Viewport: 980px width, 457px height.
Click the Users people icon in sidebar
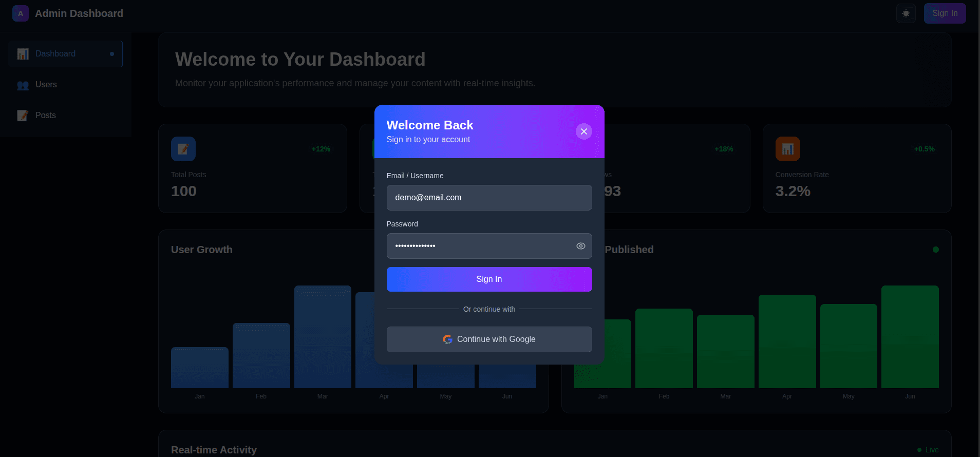[23, 85]
